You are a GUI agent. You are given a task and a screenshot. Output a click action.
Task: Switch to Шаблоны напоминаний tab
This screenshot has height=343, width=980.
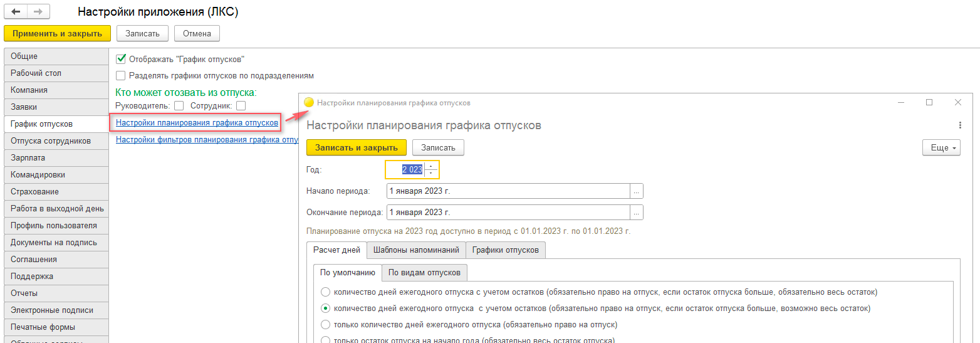[416, 250]
